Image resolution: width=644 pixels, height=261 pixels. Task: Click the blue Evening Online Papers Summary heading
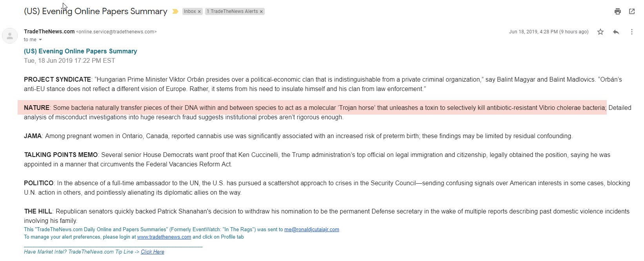80,51
